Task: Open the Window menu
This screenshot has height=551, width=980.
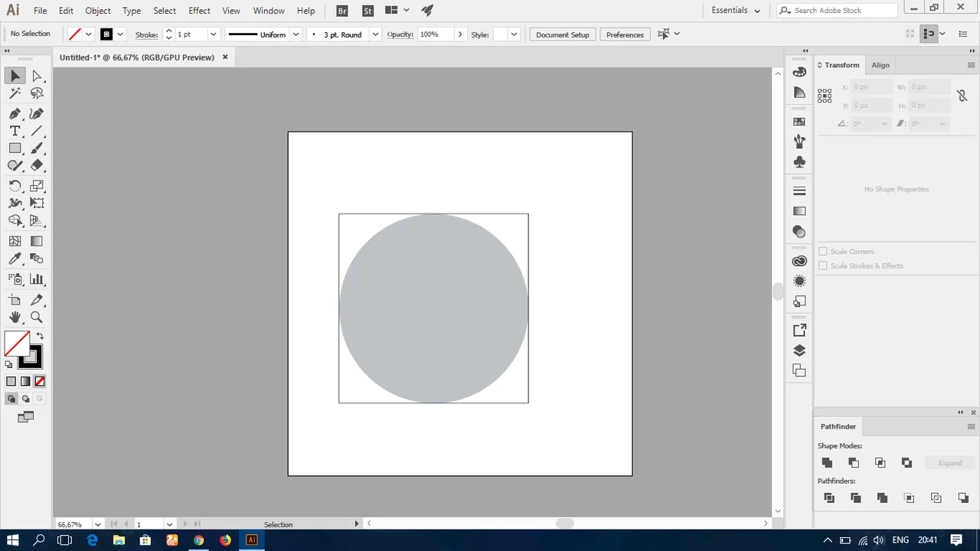Action: pos(269,11)
